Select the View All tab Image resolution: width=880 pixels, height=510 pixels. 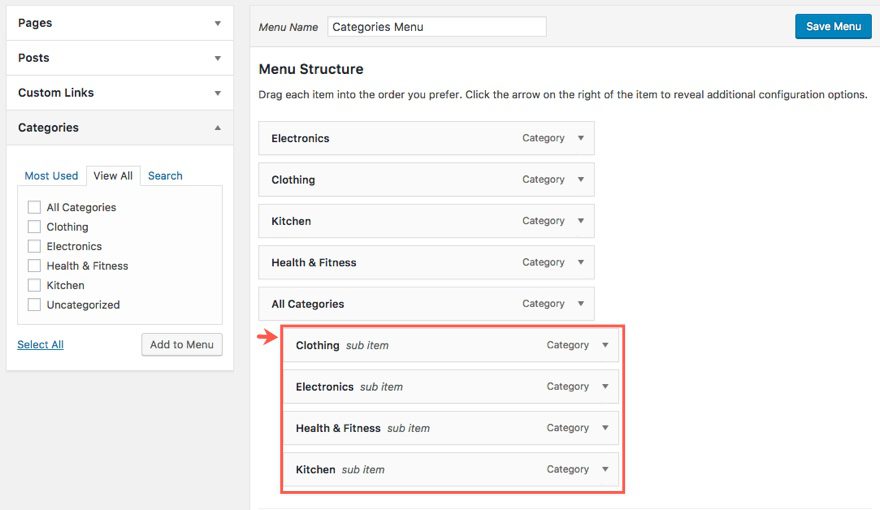[113, 176]
